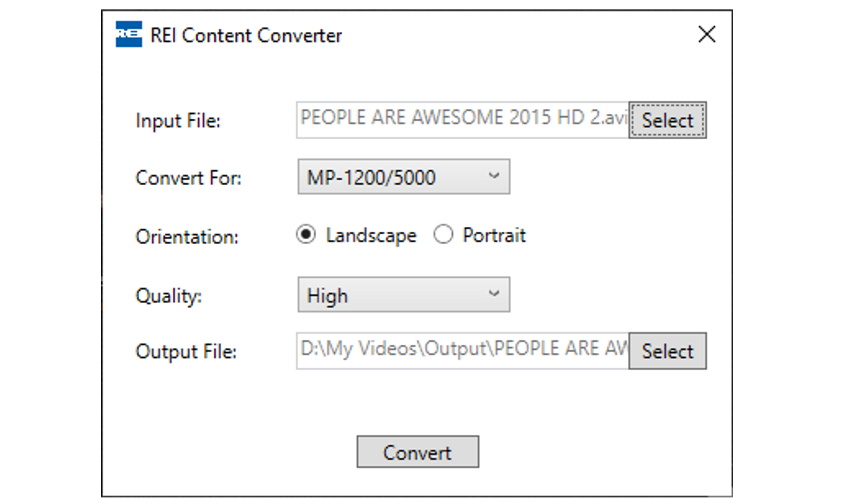Viewport: 850px width, 504px height.
Task: Open the Convert For dropdown
Action: pyautogui.click(x=403, y=177)
